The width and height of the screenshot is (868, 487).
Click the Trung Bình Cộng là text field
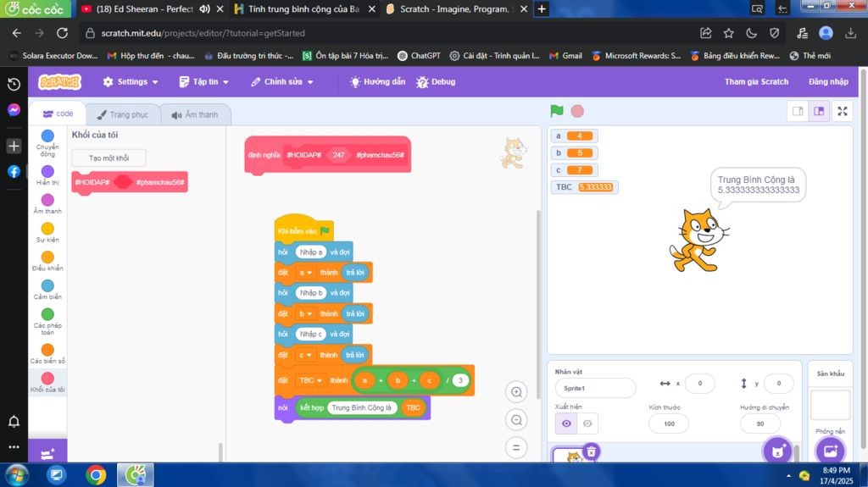pos(362,408)
